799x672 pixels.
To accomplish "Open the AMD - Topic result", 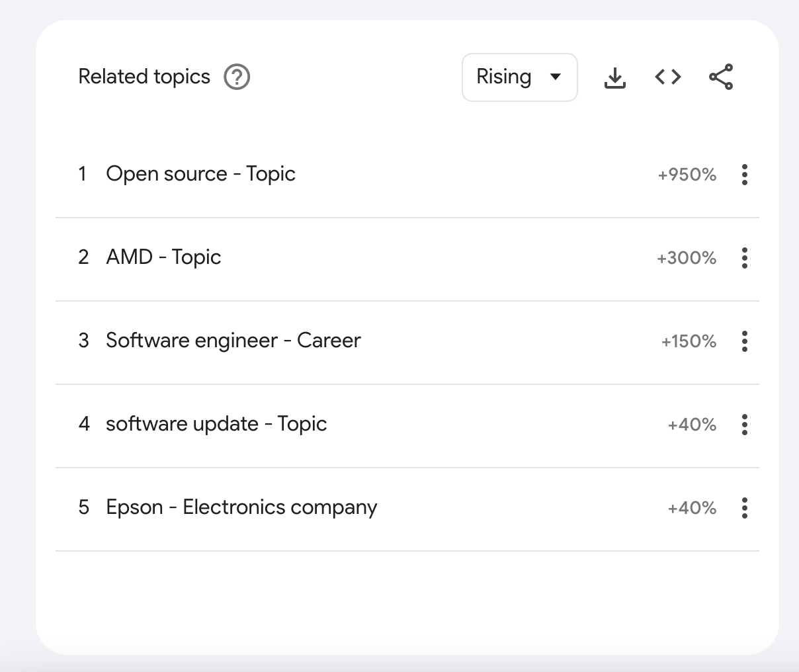I will tap(163, 257).
